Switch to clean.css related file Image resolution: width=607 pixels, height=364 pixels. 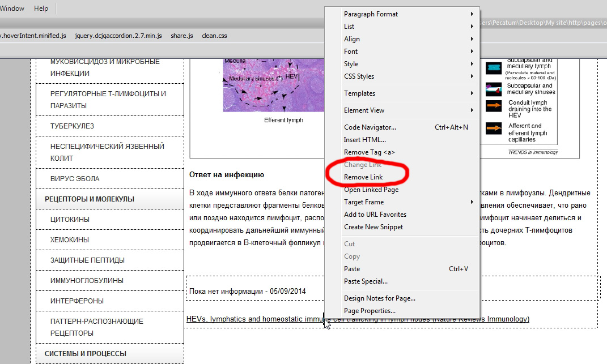pyautogui.click(x=214, y=36)
